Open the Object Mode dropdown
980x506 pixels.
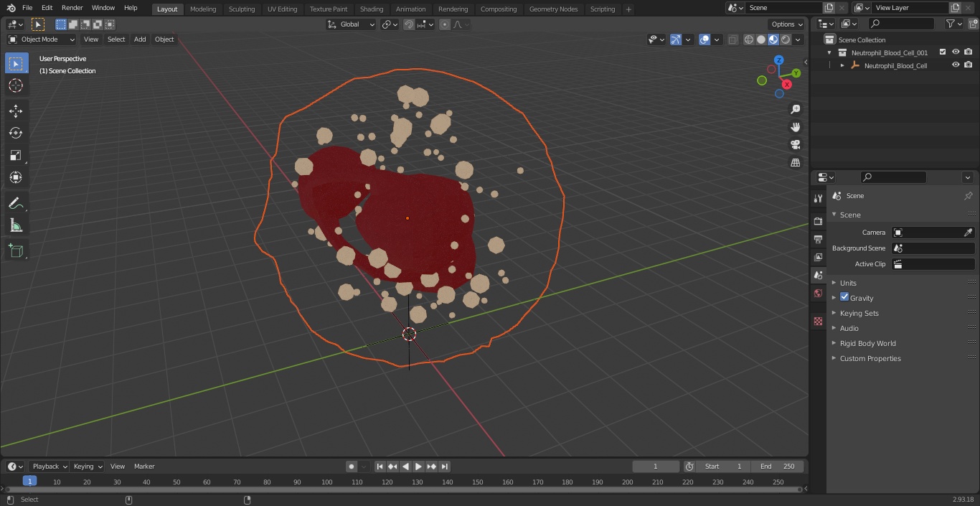[42, 39]
